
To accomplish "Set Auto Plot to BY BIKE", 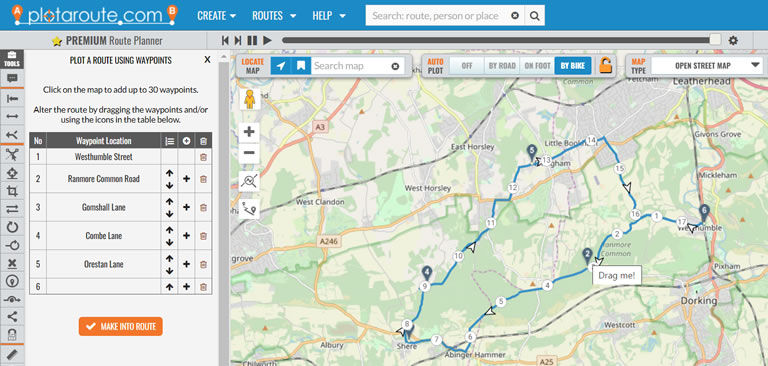I will pyautogui.click(x=573, y=66).
